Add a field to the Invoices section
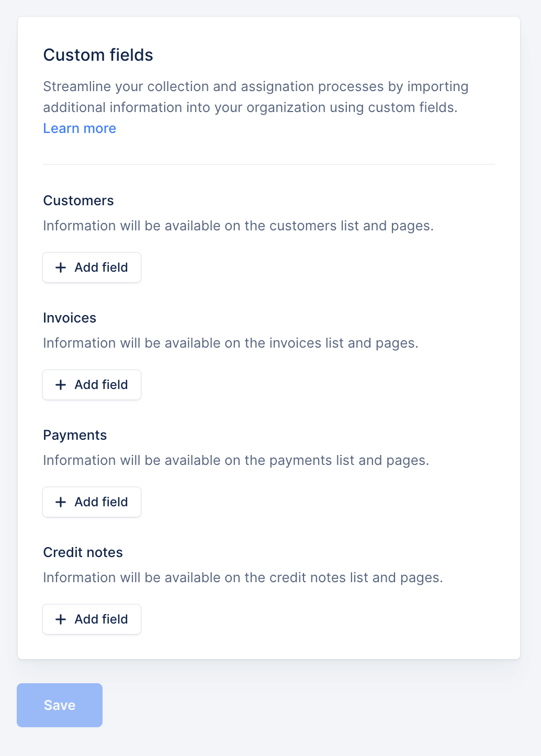Image resolution: width=541 pixels, height=756 pixels. click(x=92, y=385)
